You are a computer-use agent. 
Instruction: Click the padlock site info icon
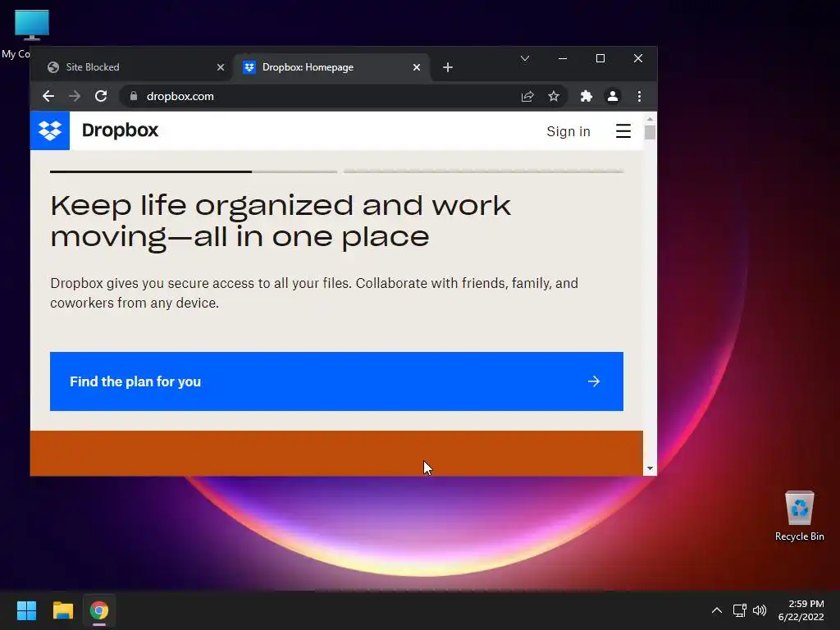(134, 96)
